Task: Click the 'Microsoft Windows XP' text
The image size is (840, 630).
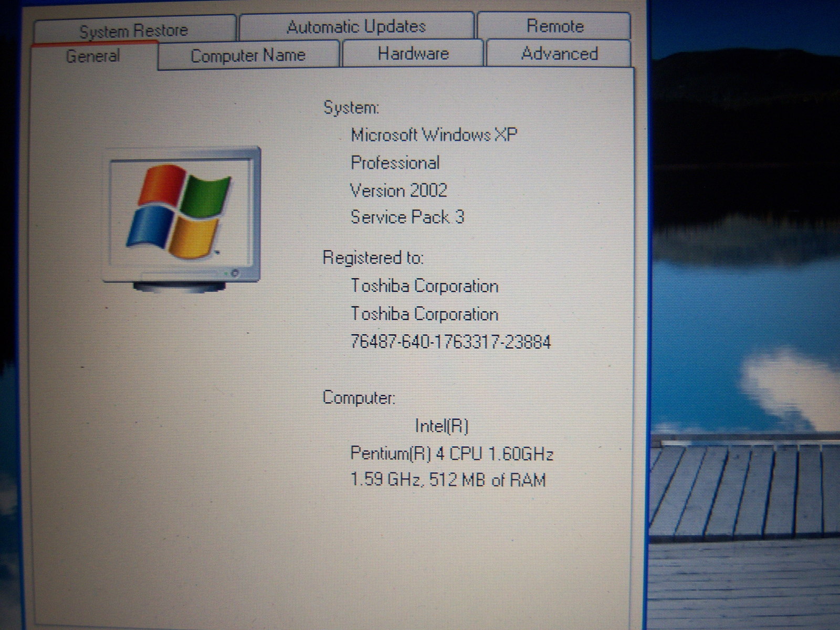Action: click(434, 135)
